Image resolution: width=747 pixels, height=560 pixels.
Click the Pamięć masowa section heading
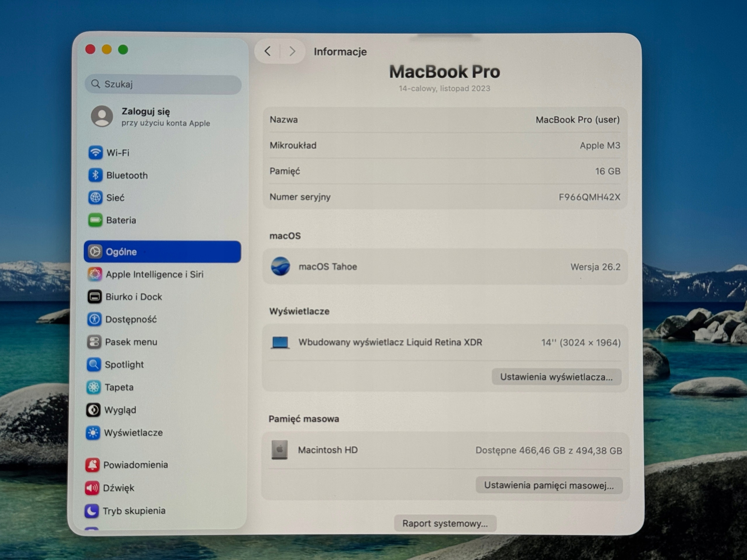tap(304, 419)
